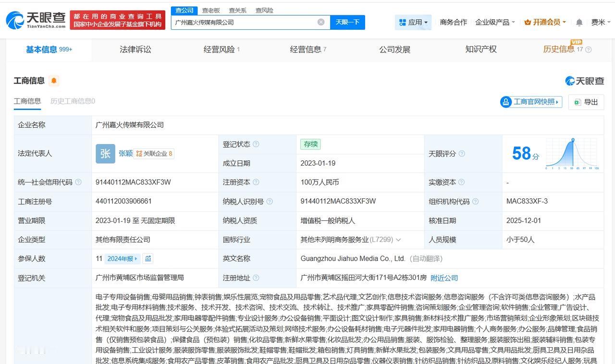Click the approval date 2025-12-01
Viewport: 615px width, 364px height.
524,220
